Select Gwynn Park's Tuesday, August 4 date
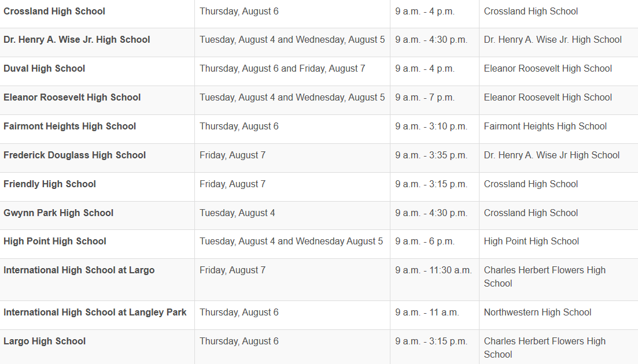Viewport: 638px width, 364px height. 237,213
